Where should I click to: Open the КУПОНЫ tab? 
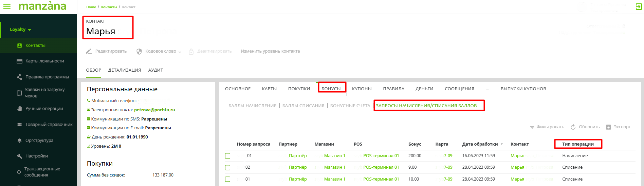pyautogui.click(x=362, y=89)
